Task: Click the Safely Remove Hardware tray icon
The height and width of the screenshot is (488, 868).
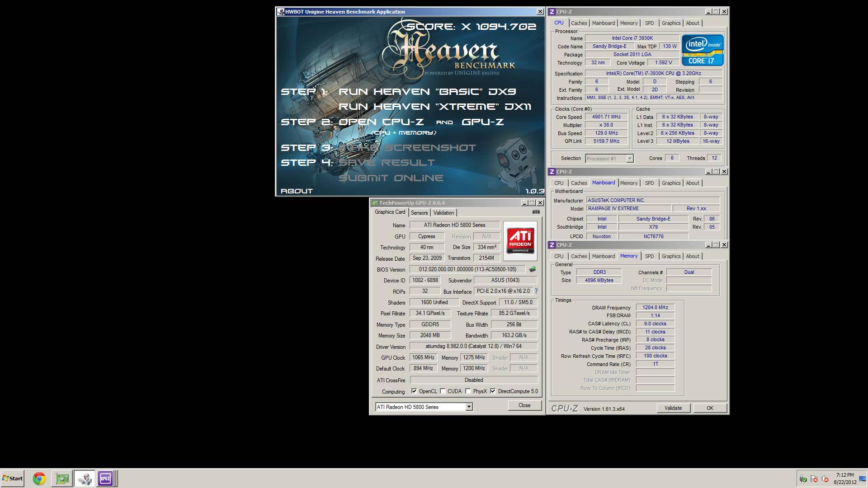Action: coord(803,479)
